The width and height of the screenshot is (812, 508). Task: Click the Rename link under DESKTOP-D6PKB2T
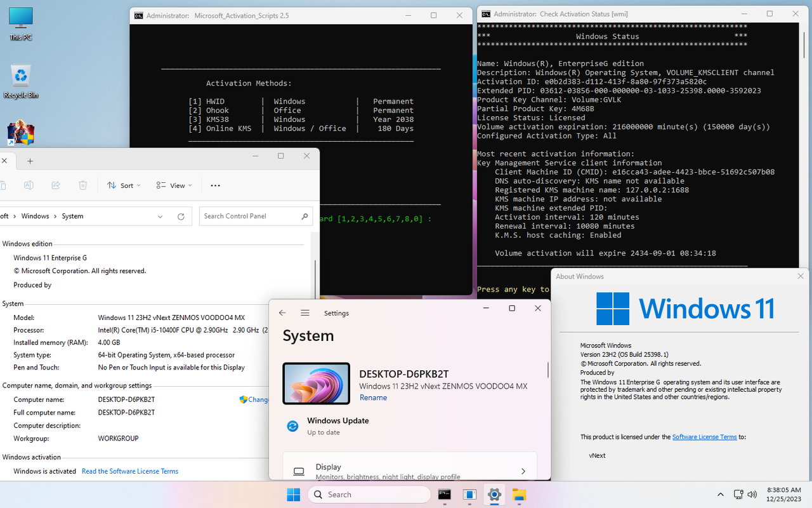pos(373,398)
